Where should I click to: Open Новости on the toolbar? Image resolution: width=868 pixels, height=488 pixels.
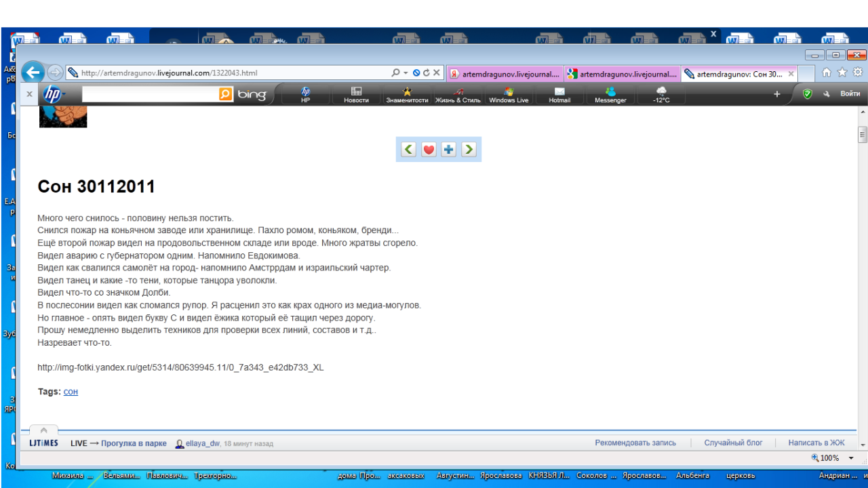[356, 95]
